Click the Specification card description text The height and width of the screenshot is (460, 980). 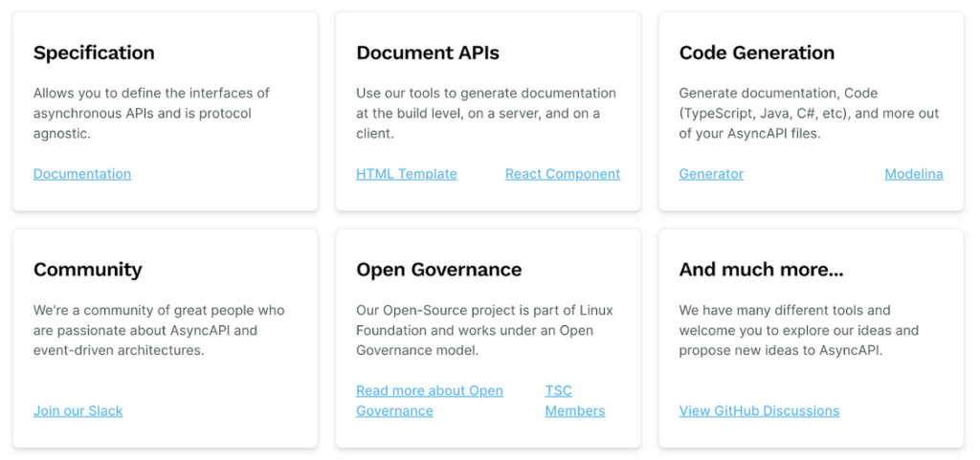[x=151, y=114]
